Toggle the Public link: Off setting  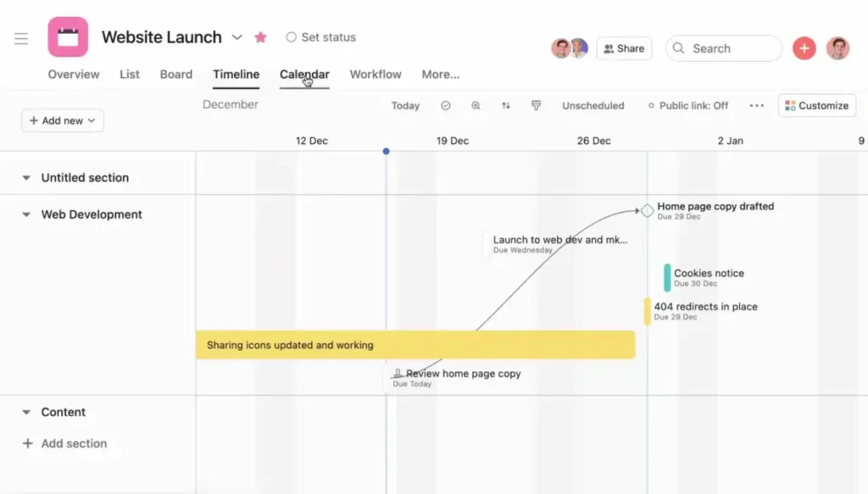pos(687,106)
